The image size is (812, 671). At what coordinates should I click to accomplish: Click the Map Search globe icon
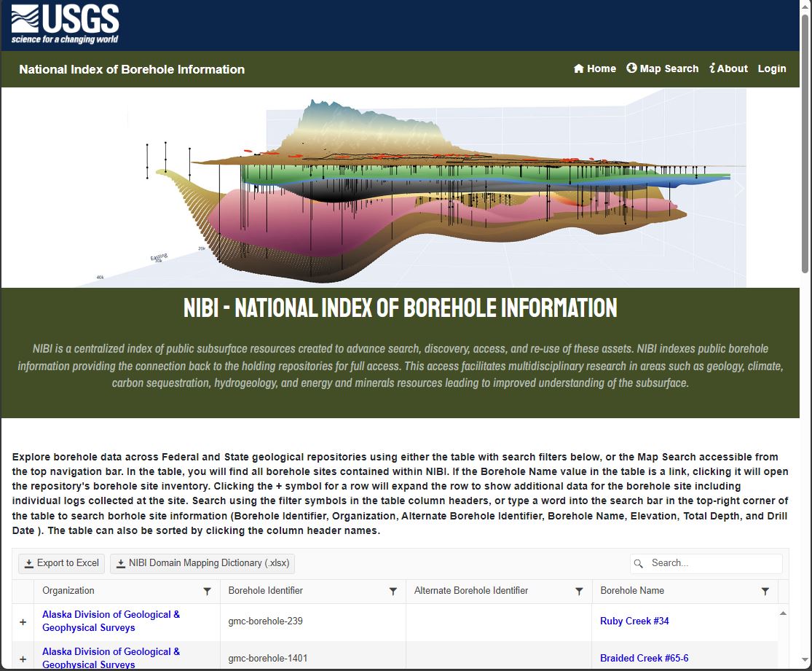pos(631,68)
